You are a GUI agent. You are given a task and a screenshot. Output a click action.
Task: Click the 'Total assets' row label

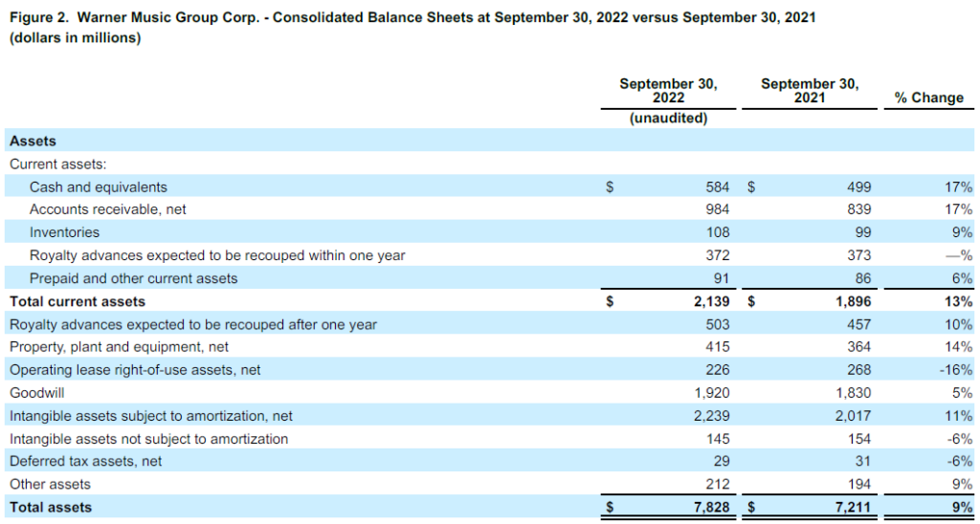click(x=51, y=508)
